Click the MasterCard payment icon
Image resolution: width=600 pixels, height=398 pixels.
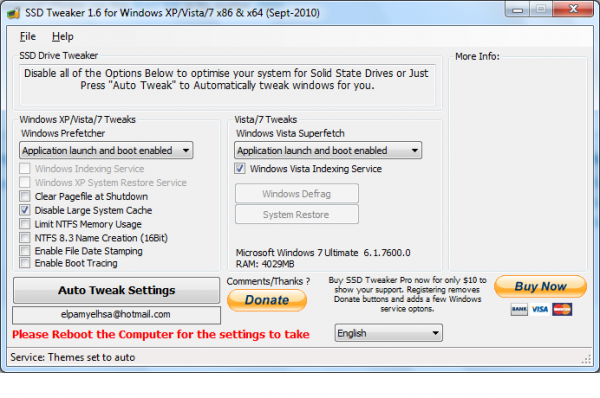click(x=562, y=309)
